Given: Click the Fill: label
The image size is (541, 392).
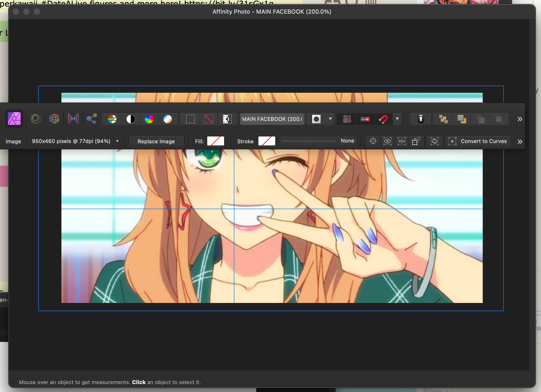Looking at the screenshot, I should click(199, 141).
